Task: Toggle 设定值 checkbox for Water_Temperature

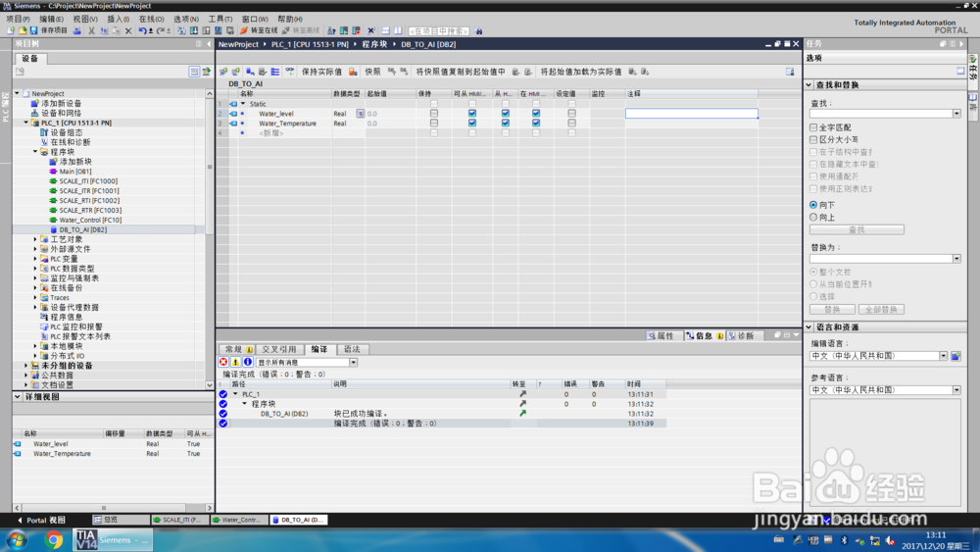Action: [571, 124]
